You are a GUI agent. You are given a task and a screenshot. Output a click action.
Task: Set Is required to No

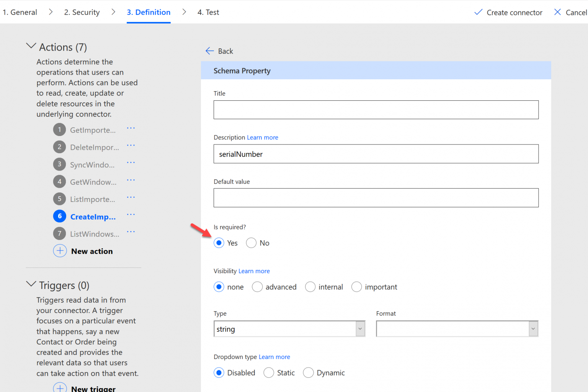tap(251, 243)
